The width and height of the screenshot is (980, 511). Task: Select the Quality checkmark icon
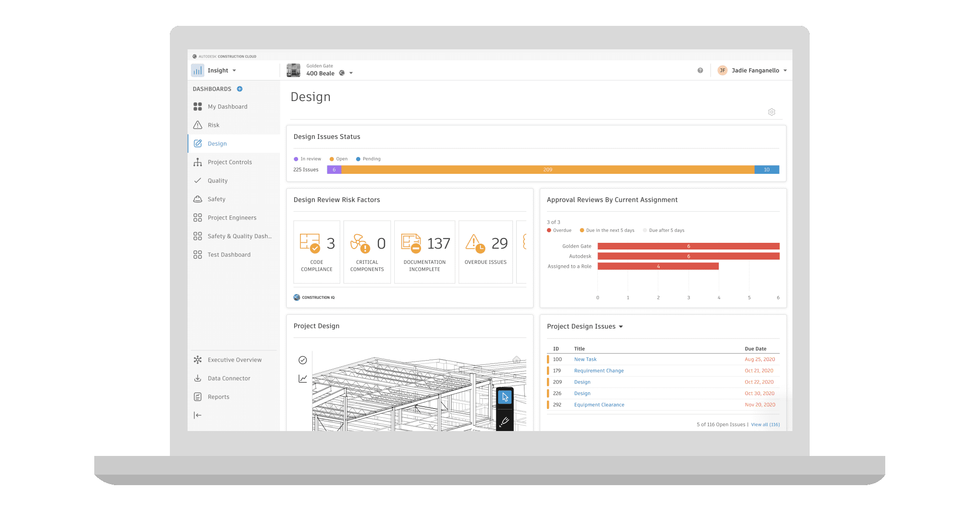click(198, 181)
